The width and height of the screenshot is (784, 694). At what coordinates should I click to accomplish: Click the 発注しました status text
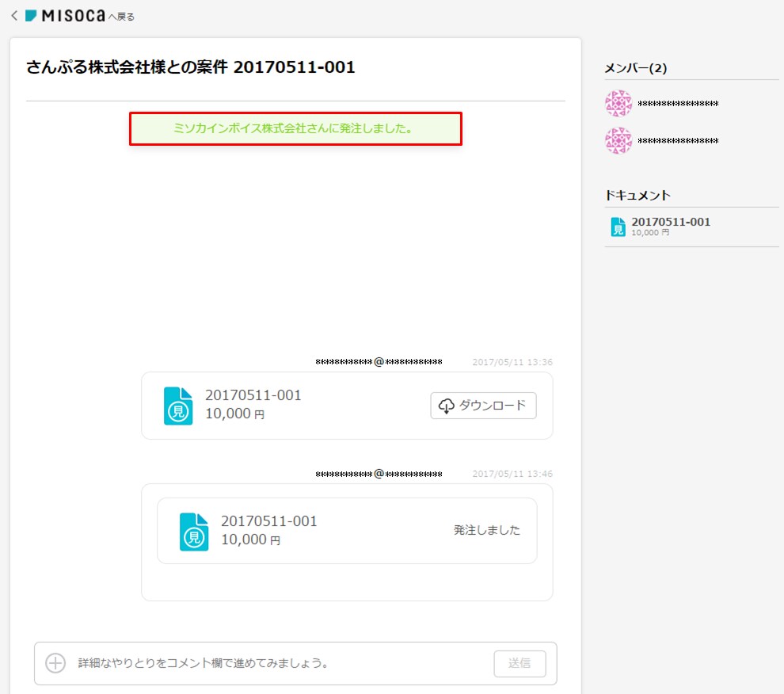click(x=486, y=530)
